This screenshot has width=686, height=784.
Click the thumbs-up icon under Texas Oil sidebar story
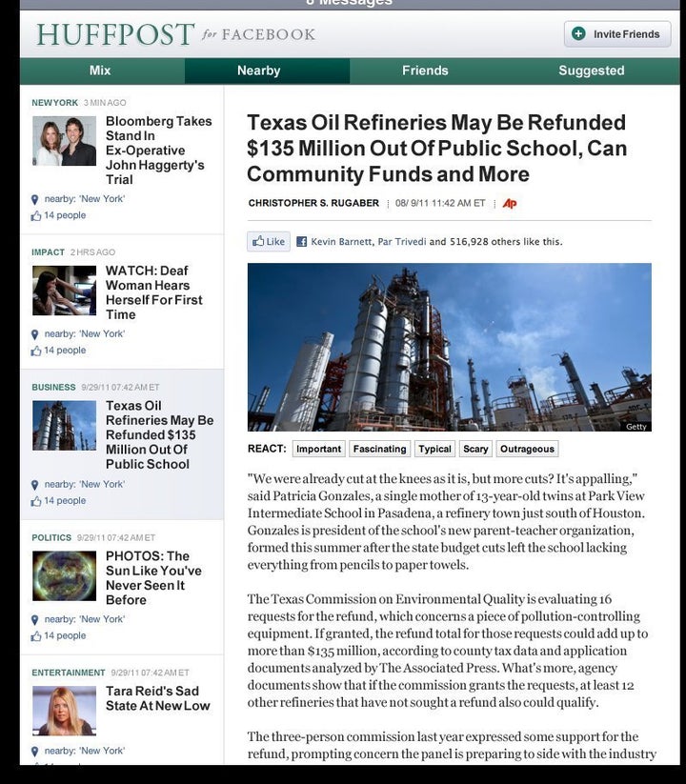36,501
